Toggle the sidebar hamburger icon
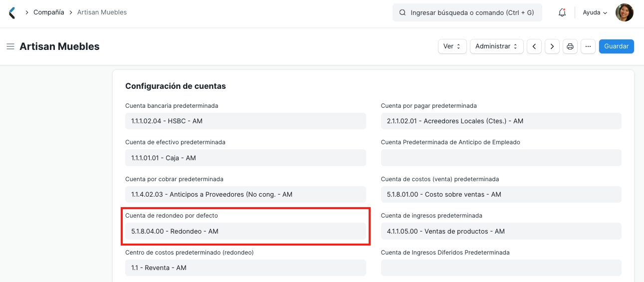 [10, 46]
